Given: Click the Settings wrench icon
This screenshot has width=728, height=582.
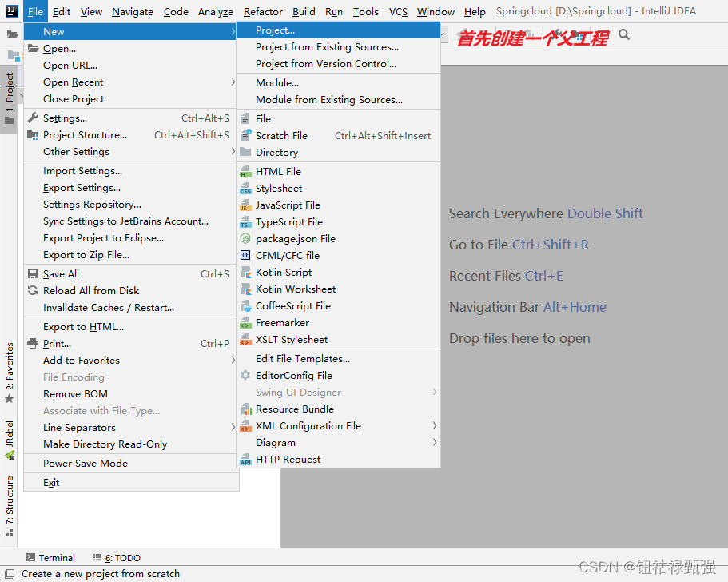Looking at the screenshot, I should coord(33,118).
